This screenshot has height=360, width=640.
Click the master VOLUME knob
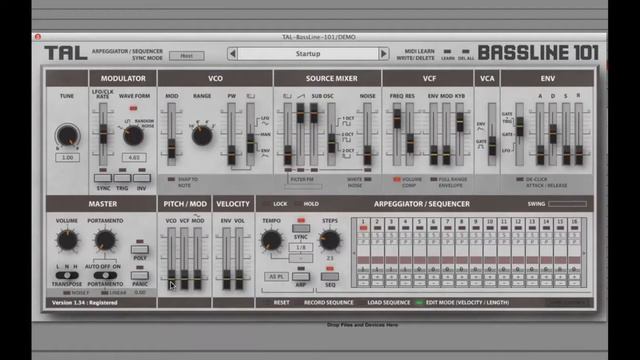[67, 240]
